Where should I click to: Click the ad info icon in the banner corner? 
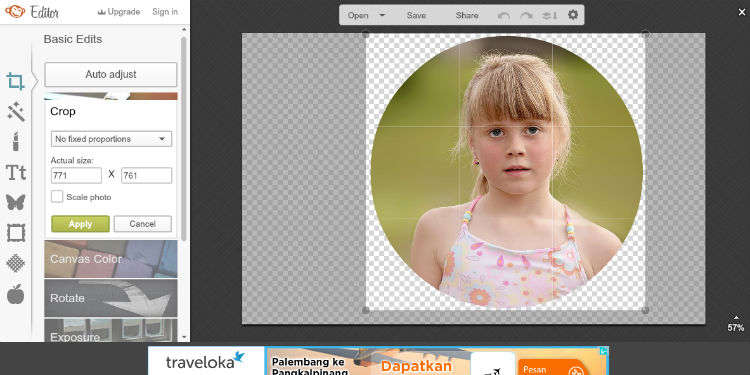click(x=604, y=351)
